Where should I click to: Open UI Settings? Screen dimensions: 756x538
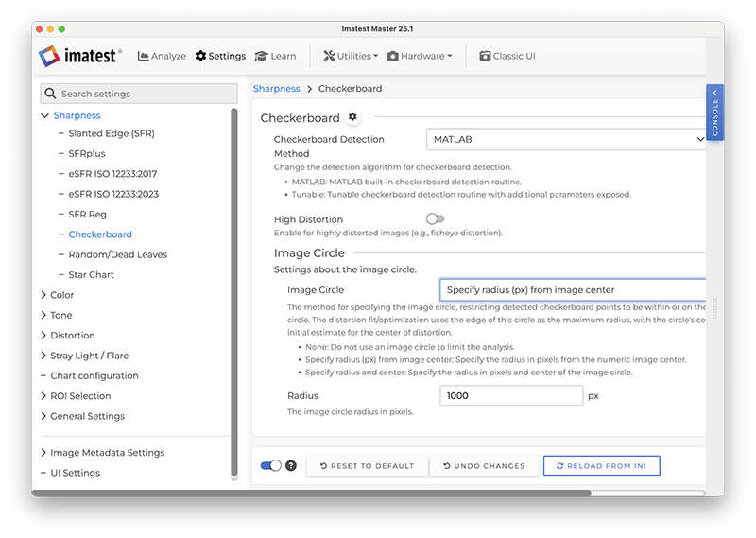click(x=76, y=473)
